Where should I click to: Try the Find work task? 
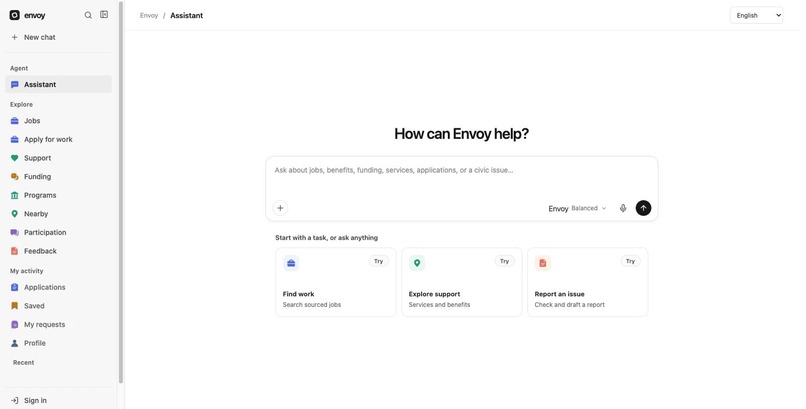click(378, 261)
